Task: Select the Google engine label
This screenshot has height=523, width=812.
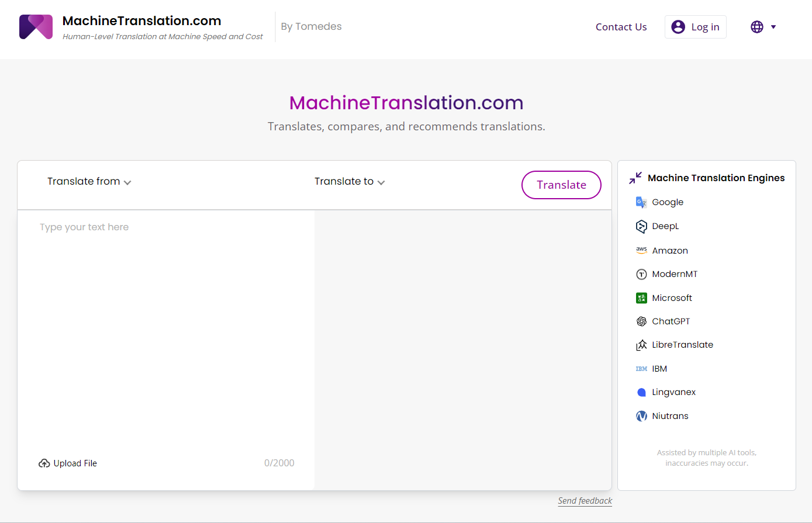Action: pyautogui.click(x=668, y=202)
